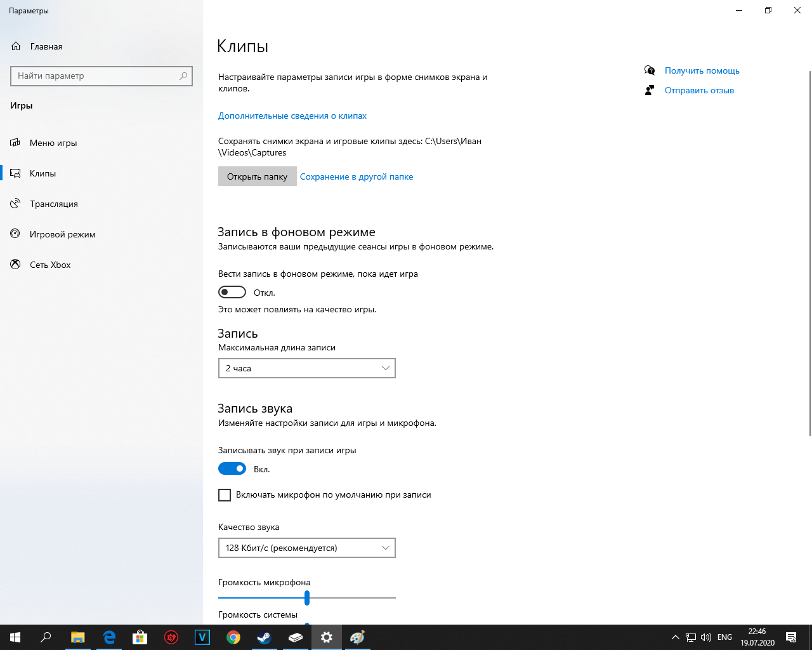Click Сохранение в другой папке link

point(357,176)
